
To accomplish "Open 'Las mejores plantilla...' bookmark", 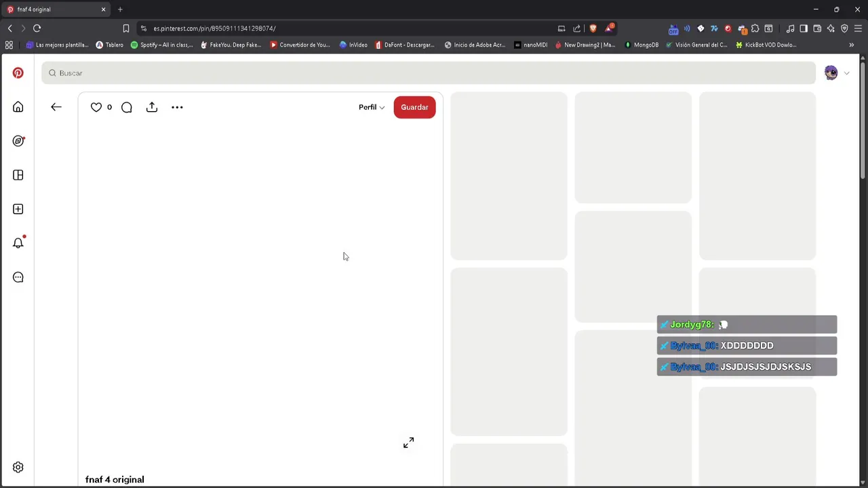I will click(x=58, y=45).
